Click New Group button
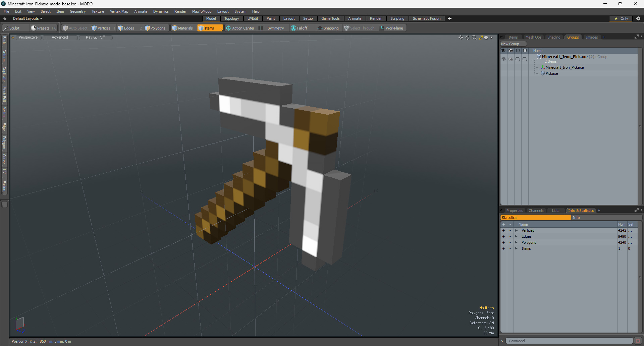Image resolution: width=644 pixels, height=346 pixels. [x=513, y=44]
